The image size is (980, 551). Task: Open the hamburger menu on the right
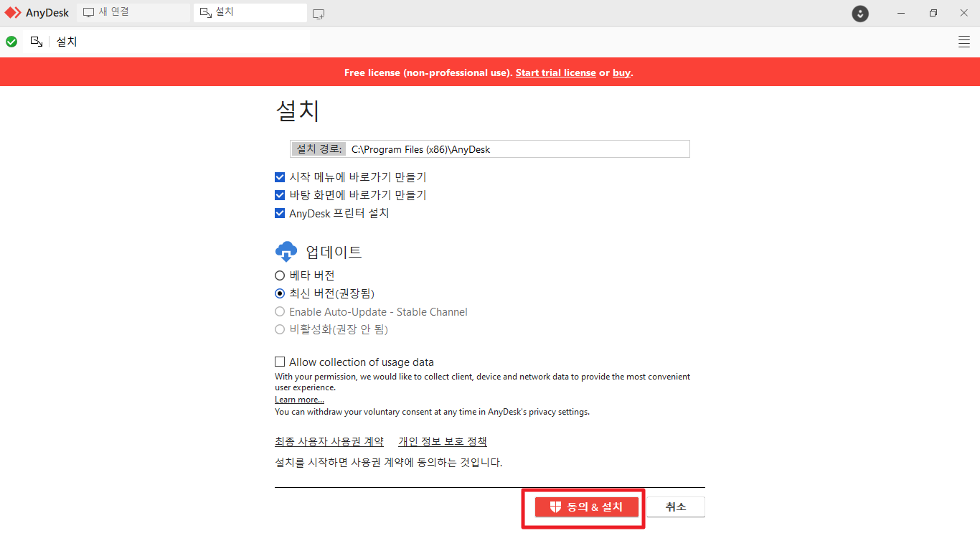(x=964, y=41)
